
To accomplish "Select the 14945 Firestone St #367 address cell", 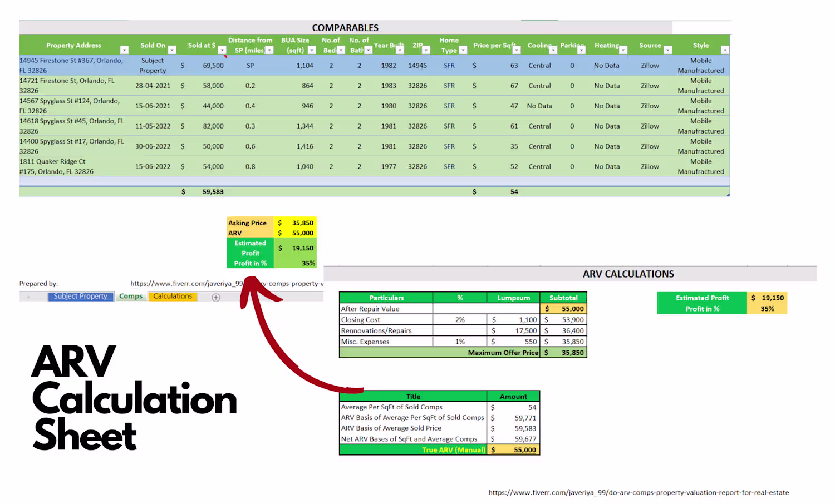I will (x=74, y=66).
